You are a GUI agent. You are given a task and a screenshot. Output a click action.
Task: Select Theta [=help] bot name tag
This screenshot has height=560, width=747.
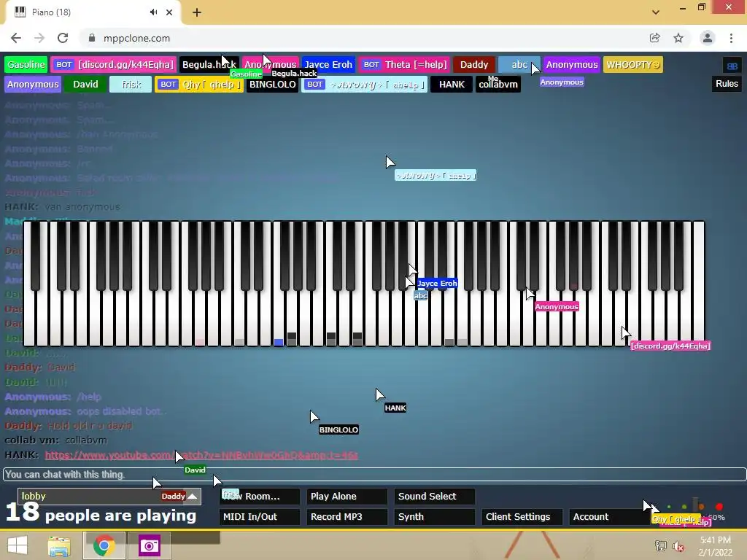(x=405, y=65)
